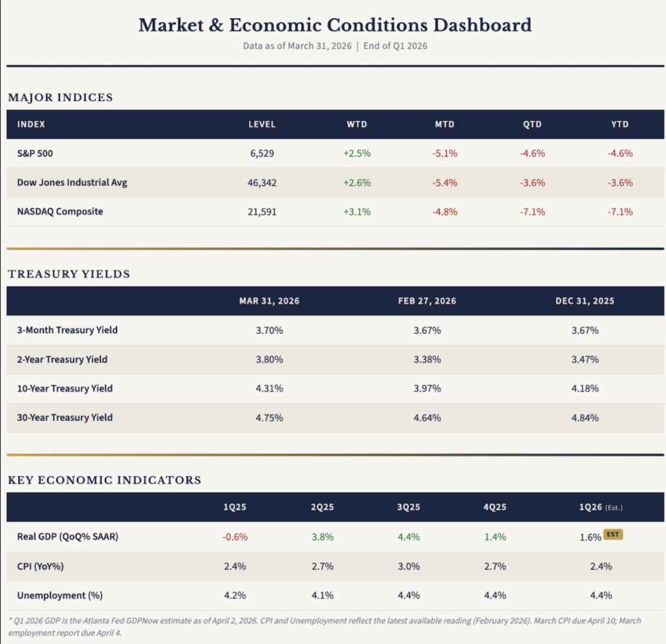Select the 10-Year Treasury Yield row label
666x644 pixels.
pos(64,388)
